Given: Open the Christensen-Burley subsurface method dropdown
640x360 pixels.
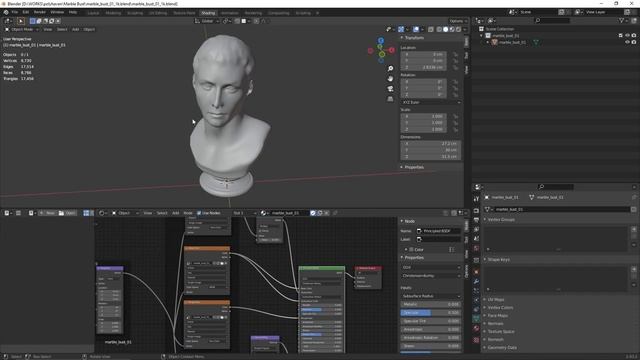Looking at the screenshot, I should (x=431, y=276).
